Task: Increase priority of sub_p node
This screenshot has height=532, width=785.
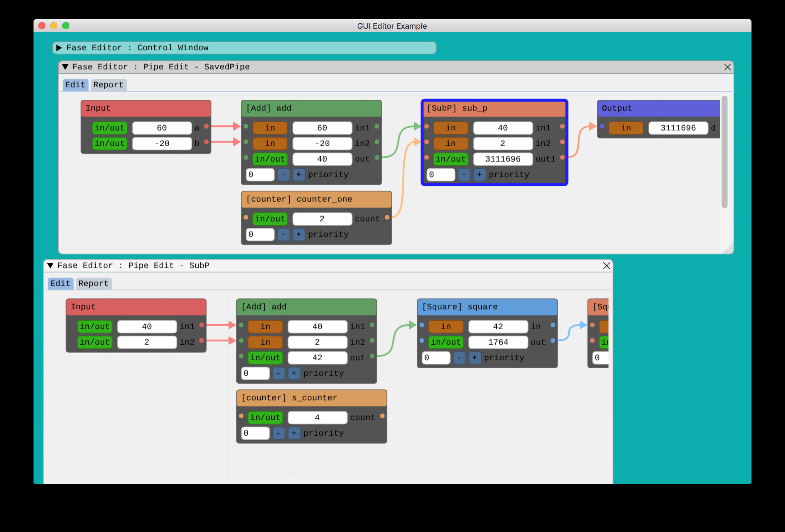Action: (x=479, y=175)
